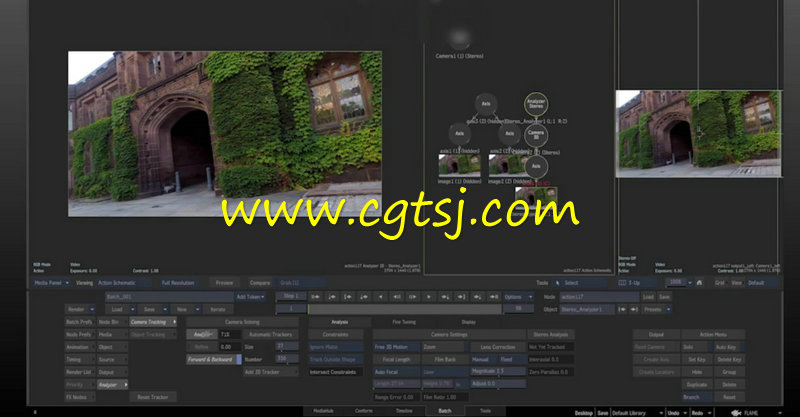Toggle Full Resolution viewing
800x417 pixels.
(178, 283)
